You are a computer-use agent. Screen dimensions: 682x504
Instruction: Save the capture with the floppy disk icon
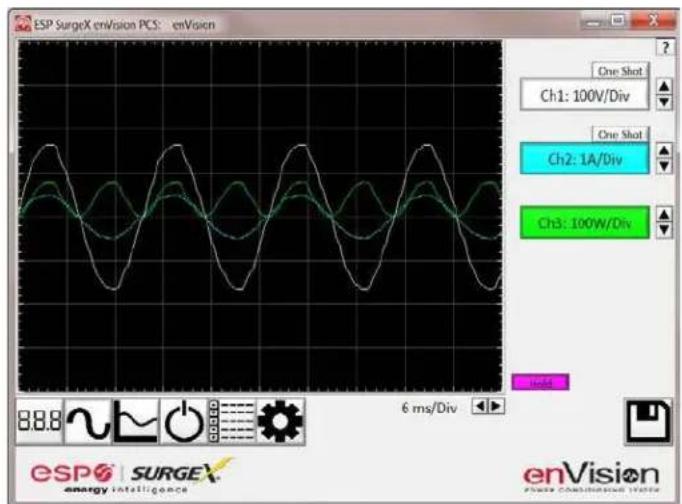point(648,422)
